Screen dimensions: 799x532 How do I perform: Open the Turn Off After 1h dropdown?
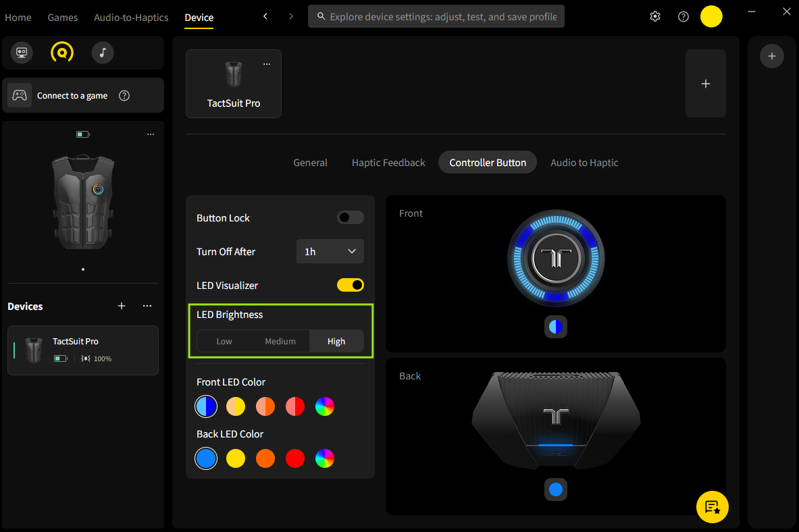pos(330,251)
